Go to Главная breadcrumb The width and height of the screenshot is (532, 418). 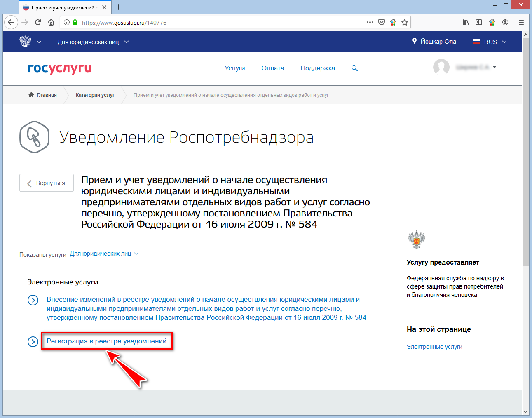pyautogui.click(x=43, y=95)
